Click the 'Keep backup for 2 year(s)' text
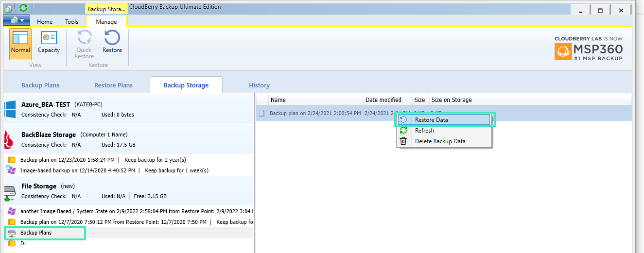The width and height of the screenshot is (644, 253). (155, 160)
